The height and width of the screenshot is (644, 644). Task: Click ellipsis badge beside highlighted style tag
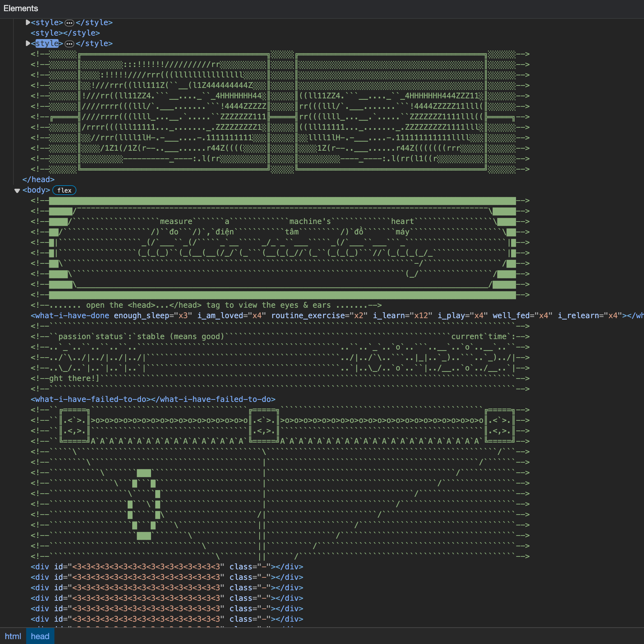[x=69, y=44]
